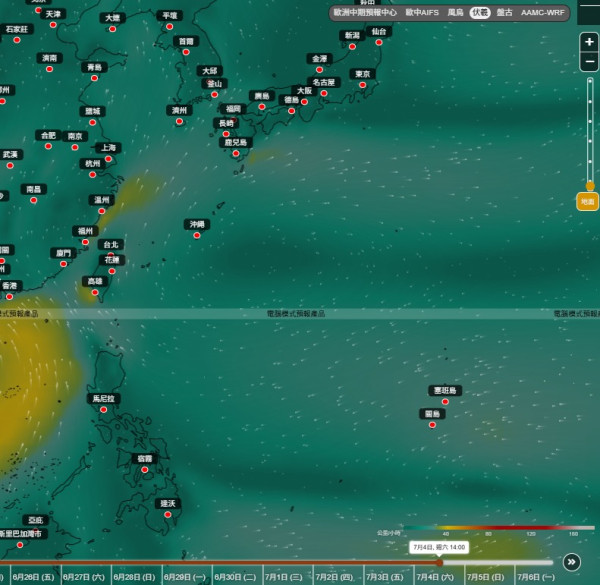Jump to 7月5日 (日) on the timeline
This screenshot has height=585, width=600.
point(486,577)
